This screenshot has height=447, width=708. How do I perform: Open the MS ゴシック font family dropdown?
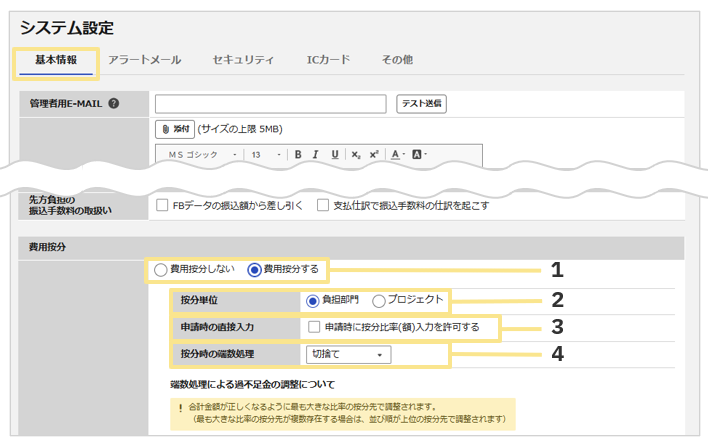point(202,154)
